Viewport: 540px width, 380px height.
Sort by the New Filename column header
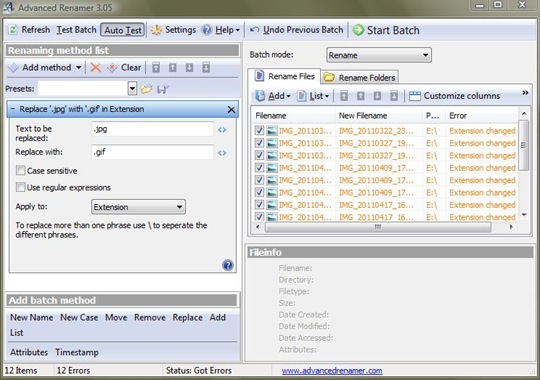pos(378,116)
